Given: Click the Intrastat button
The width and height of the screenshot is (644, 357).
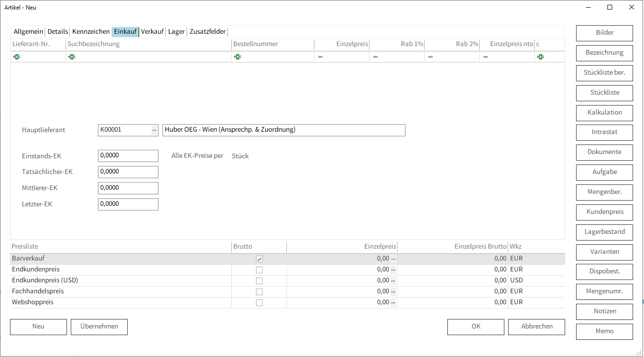Looking at the screenshot, I should tap(605, 132).
